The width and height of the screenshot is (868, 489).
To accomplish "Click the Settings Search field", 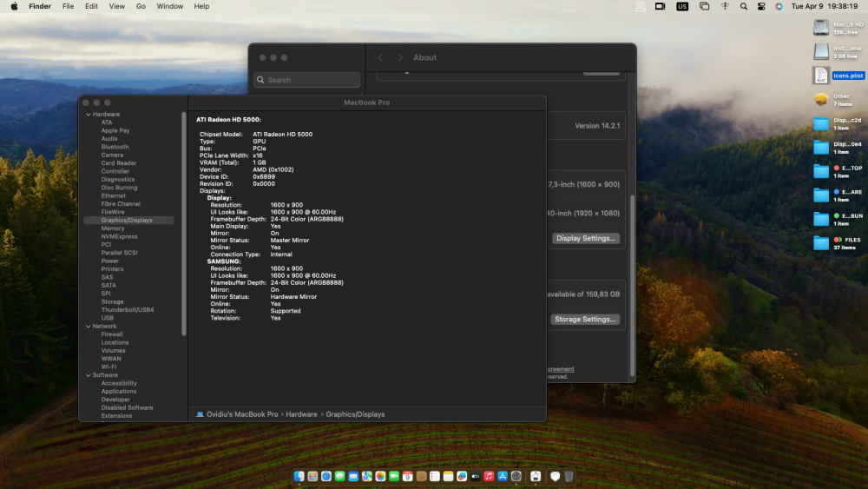I will [x=306, y=80].
